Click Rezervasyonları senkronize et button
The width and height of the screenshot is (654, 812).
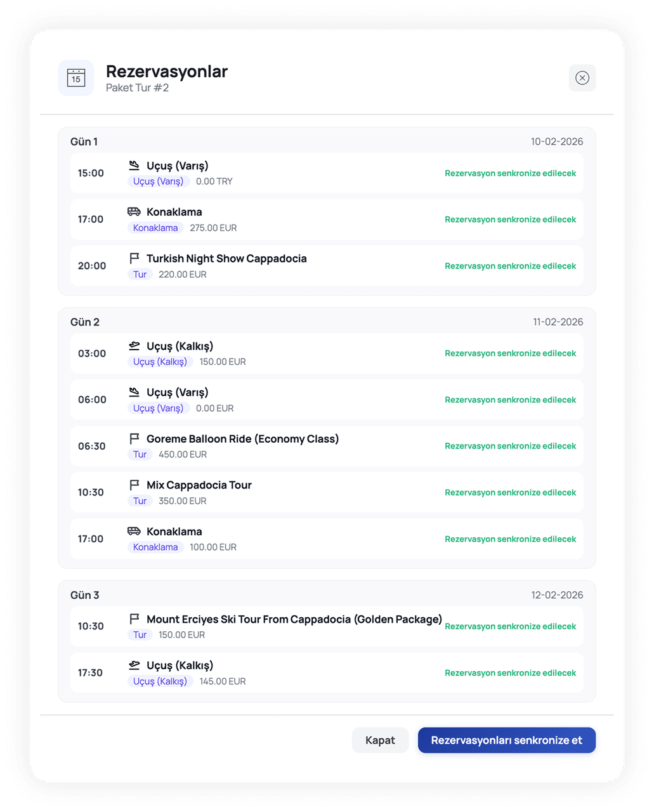(x=507, y=740)
